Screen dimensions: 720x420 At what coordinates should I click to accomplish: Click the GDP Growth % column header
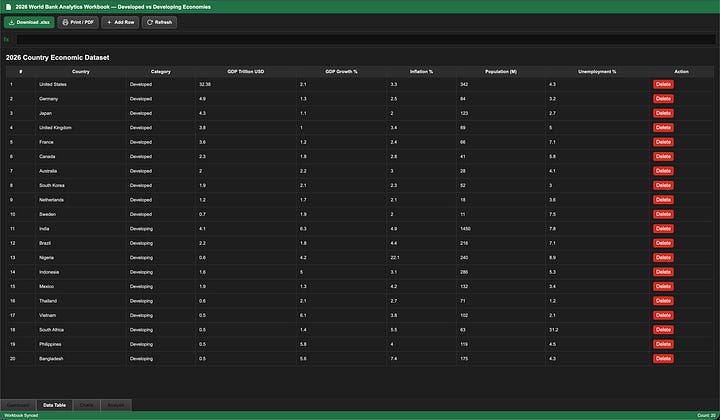(341, 72)
